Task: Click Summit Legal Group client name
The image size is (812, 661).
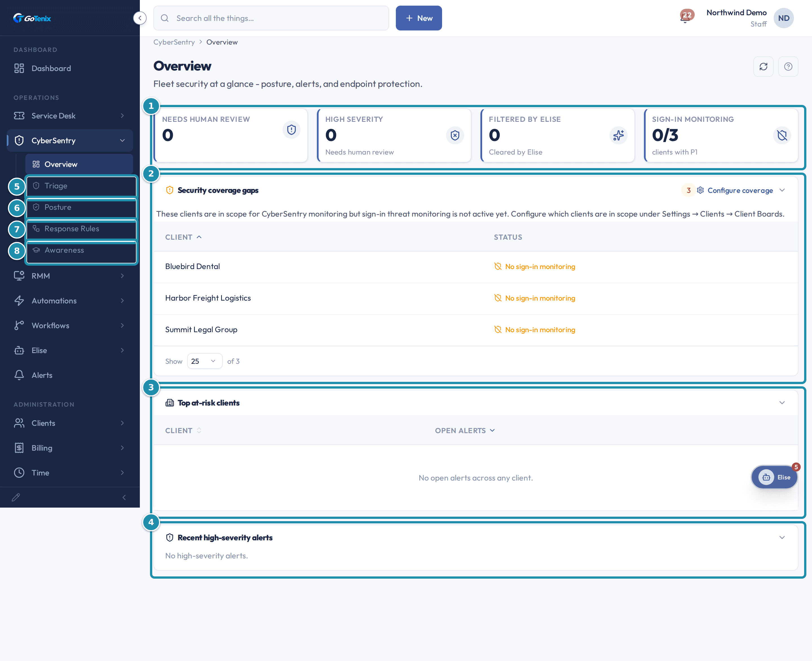Action: [201, 329]
